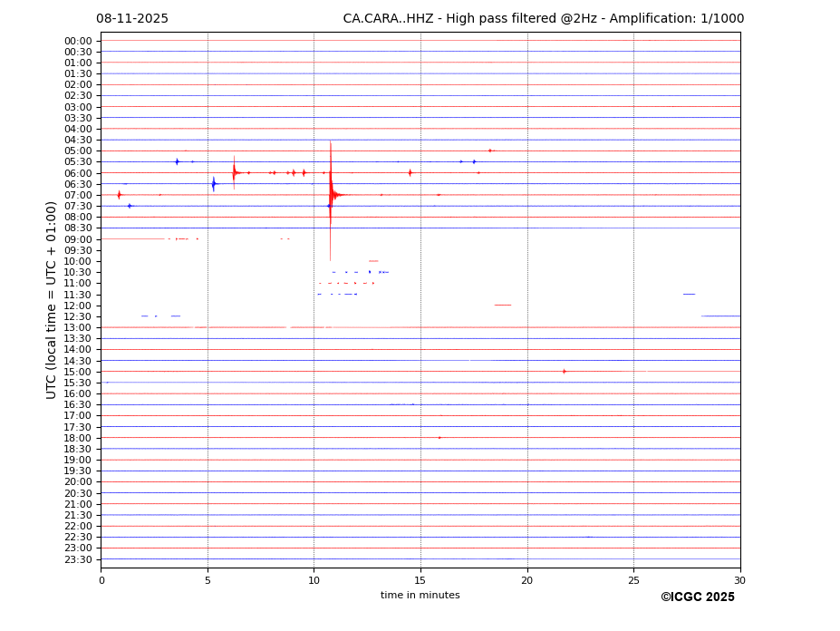Viewport: 840px width, 631px height.
Task: Click the 18:00 time label
Action: [x=78, y=438]
